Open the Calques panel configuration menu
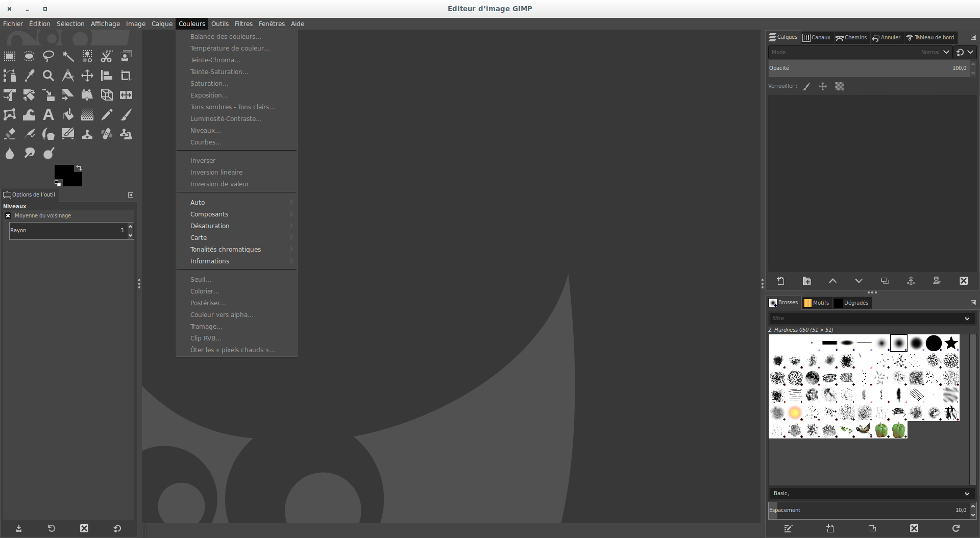Viewport: 980px width, 538px height. (973, 37)
